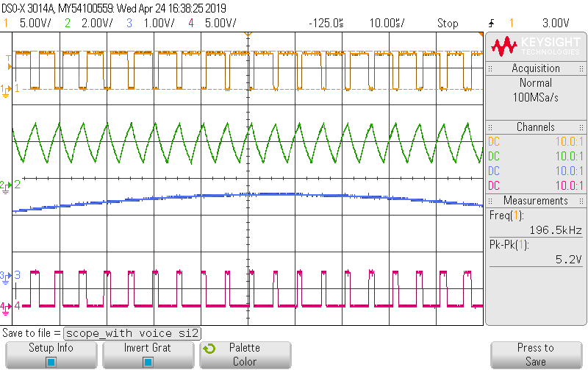Edit the Save to file name field
The width and height of the screenshot is (588, 370).
[132, 333]
